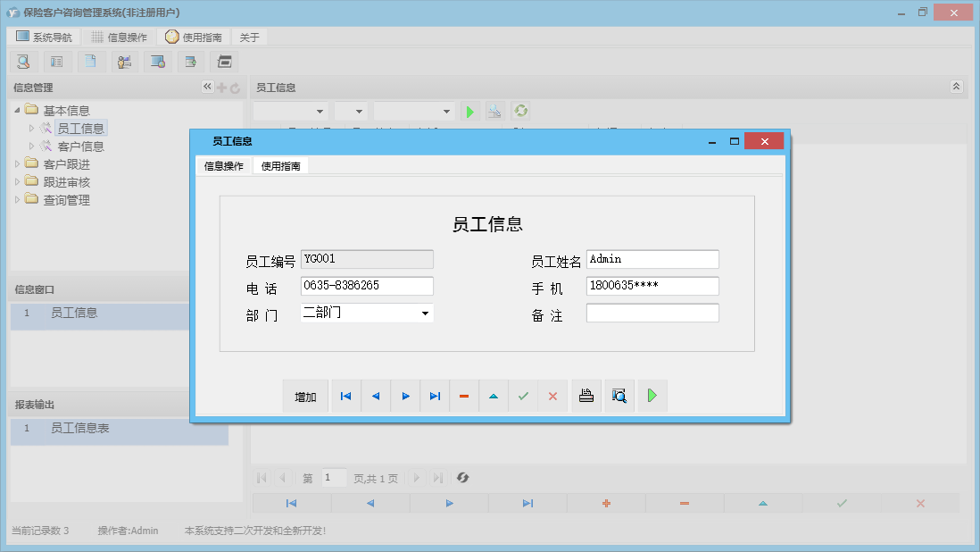
Task: Click the print icon in the employee dialog
Action: click(x=586, y=396)
